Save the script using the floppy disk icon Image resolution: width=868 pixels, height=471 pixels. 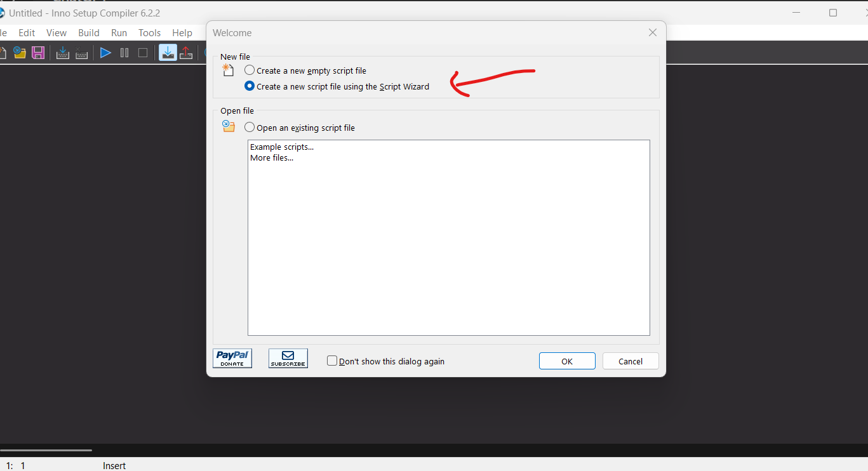[38, 53]
